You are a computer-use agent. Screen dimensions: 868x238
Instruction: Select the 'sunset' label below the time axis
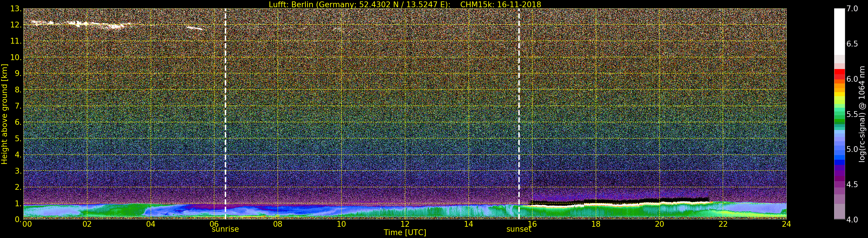(x=519, y=229)
